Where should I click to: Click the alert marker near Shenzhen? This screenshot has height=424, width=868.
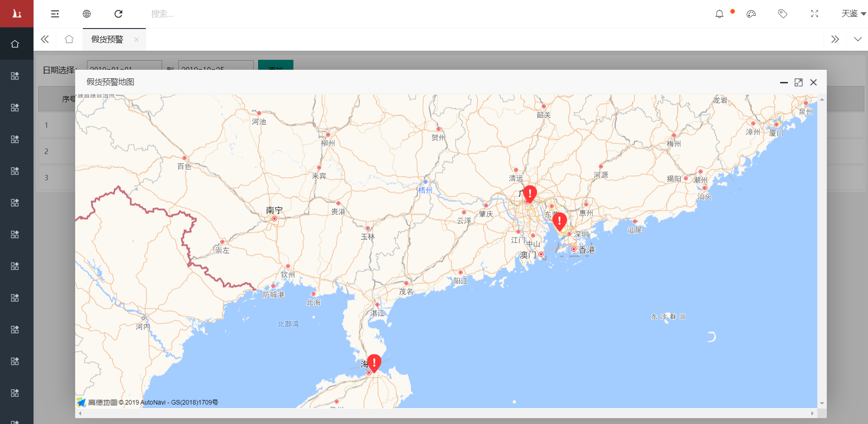[560, 221]
